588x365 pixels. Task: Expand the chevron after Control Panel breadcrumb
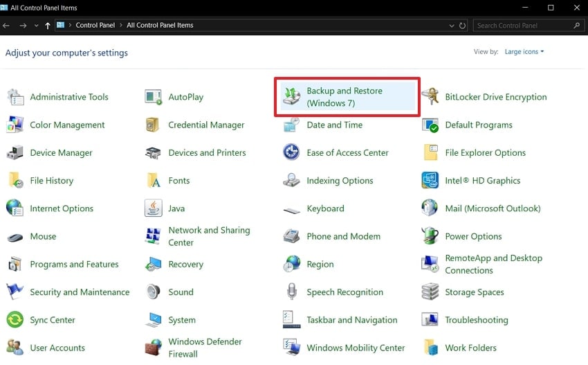pyautogui.click(x=121, y=25)
